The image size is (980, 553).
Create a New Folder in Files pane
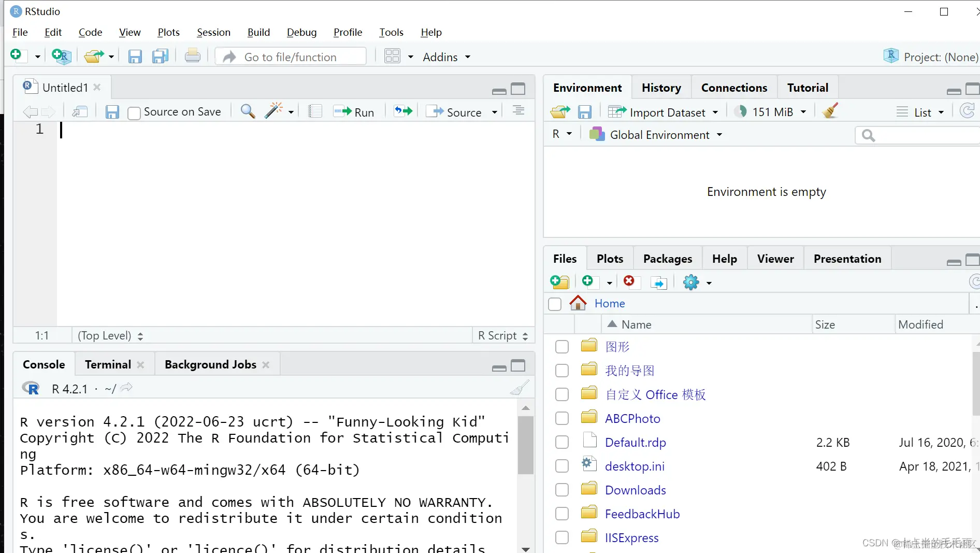tap(559, 282)
